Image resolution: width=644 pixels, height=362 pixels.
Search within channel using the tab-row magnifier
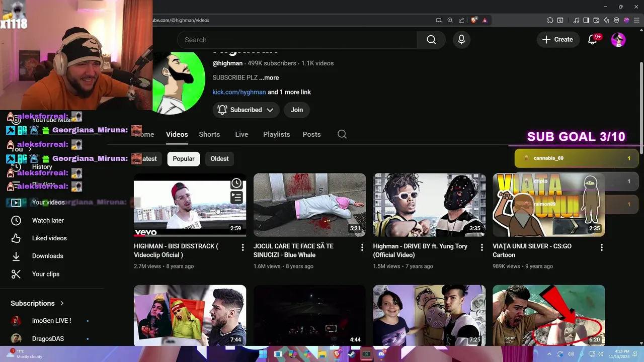342,134
